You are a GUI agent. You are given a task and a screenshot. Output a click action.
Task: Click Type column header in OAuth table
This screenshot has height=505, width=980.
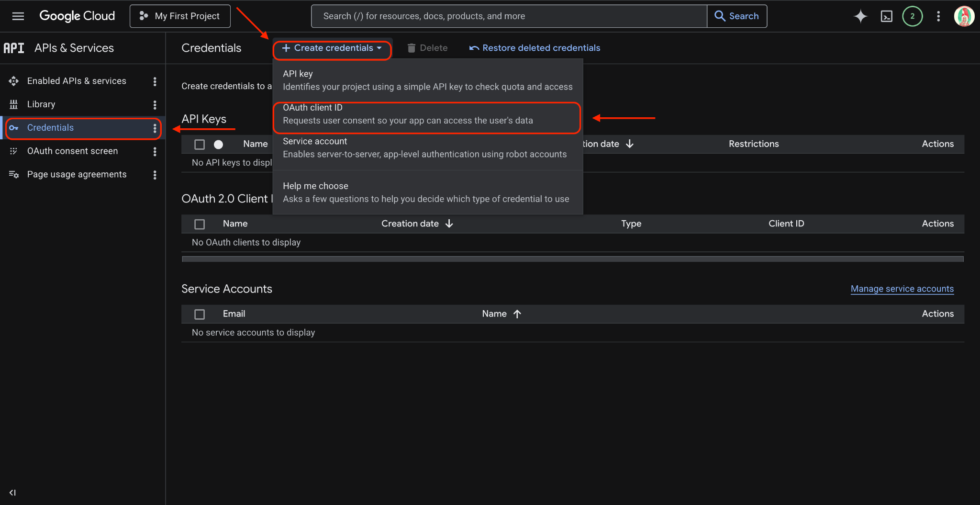coord(631,224)
